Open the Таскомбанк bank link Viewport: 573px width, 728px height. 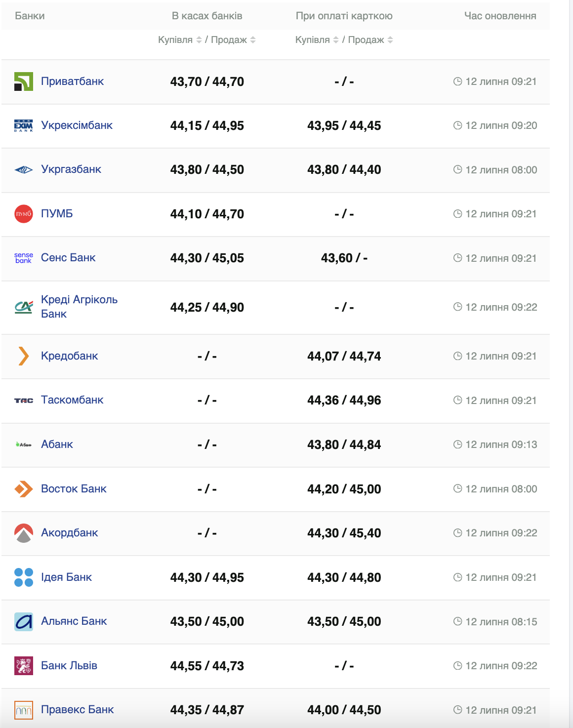point(72,400)
